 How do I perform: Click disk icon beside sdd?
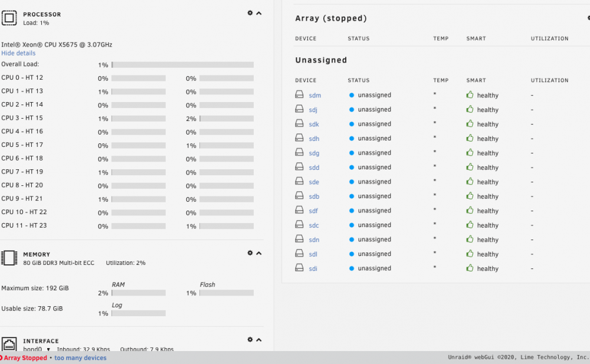pos(299,166)
